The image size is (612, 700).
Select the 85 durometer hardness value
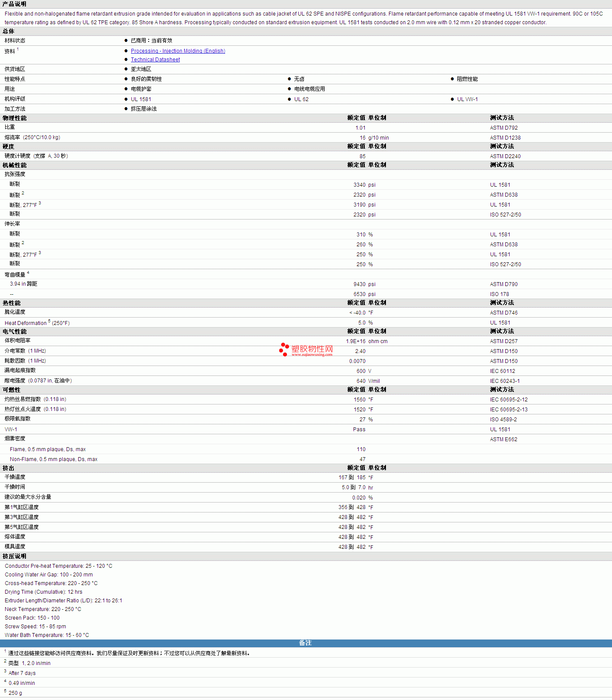[x=362, y=156]
